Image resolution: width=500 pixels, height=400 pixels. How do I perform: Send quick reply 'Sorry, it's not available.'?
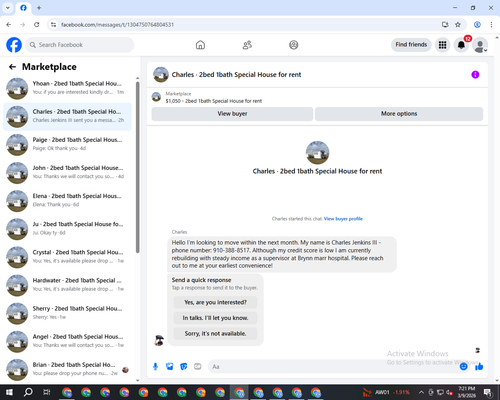(215, 334)
